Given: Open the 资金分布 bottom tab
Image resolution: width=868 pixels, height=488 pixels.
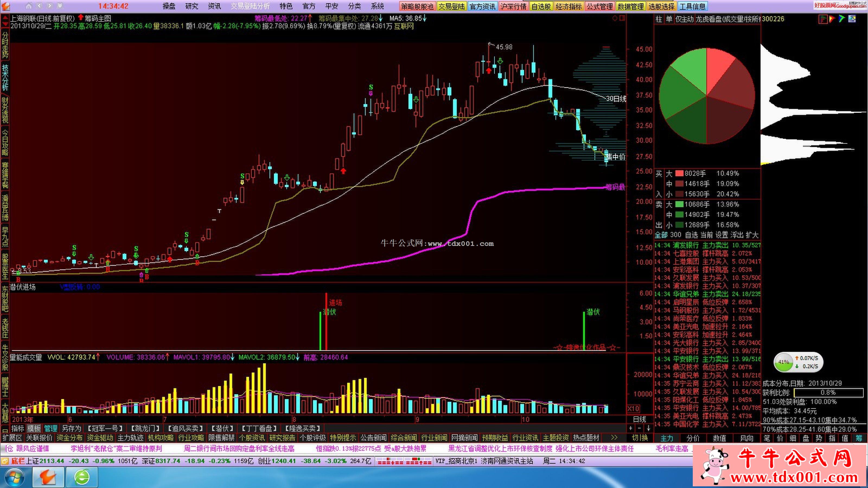Looking at the screenshot, I should coord(69,438).
